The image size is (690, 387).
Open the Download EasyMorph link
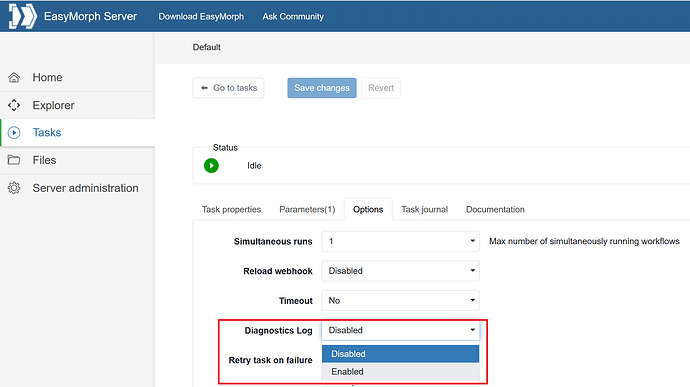tap(201, 16)
